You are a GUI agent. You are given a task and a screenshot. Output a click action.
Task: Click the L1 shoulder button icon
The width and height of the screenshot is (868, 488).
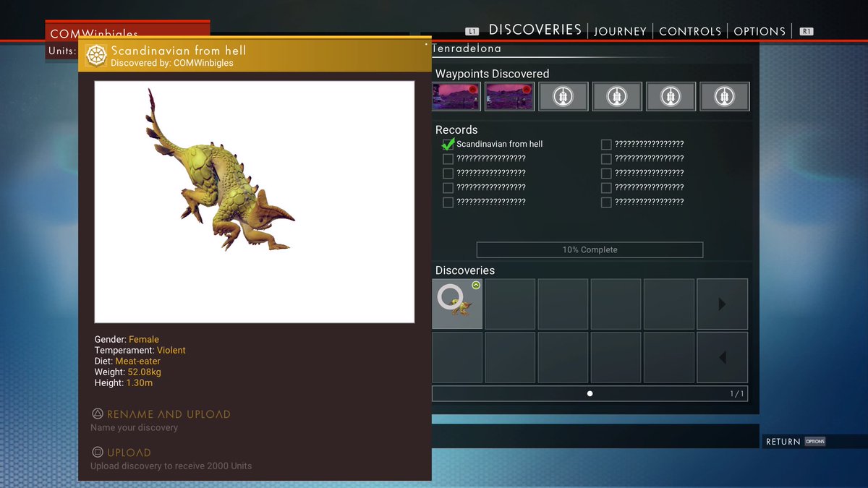click(472, 31)
